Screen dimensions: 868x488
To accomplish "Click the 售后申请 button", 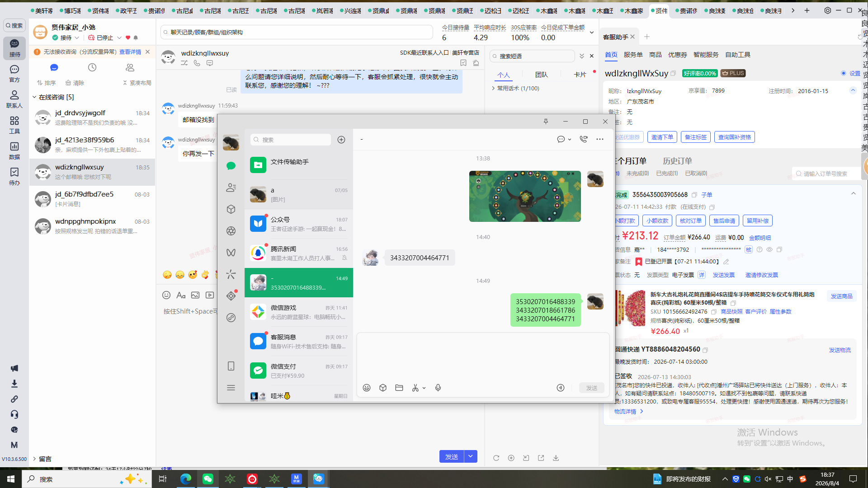I will point(724,221).
